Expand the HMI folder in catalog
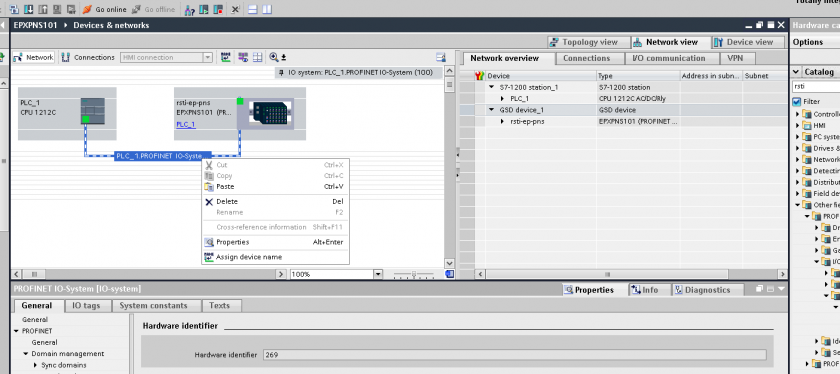Viewport: 840px width, 374px height. pyautogui.click(x=798, y=125)
